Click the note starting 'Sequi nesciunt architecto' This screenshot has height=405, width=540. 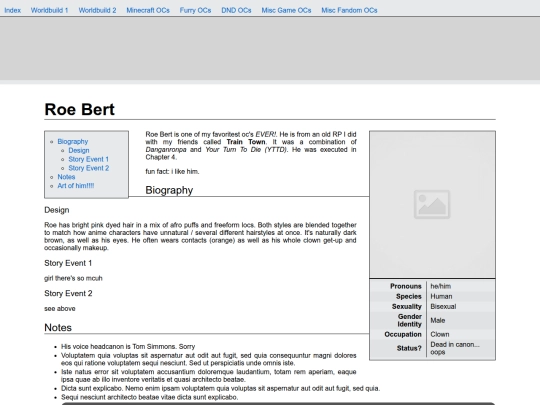149,397
